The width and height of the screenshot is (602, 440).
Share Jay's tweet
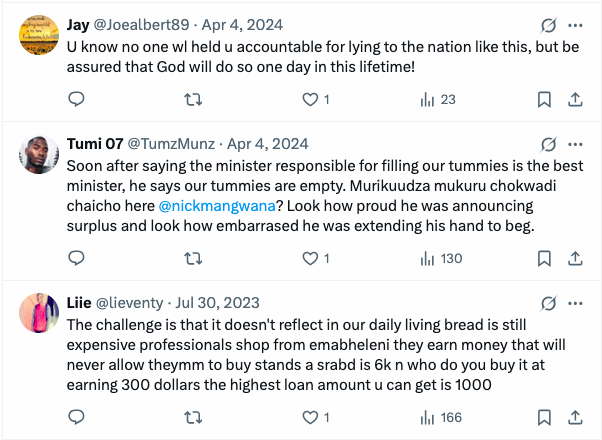(x=576, y=99)
